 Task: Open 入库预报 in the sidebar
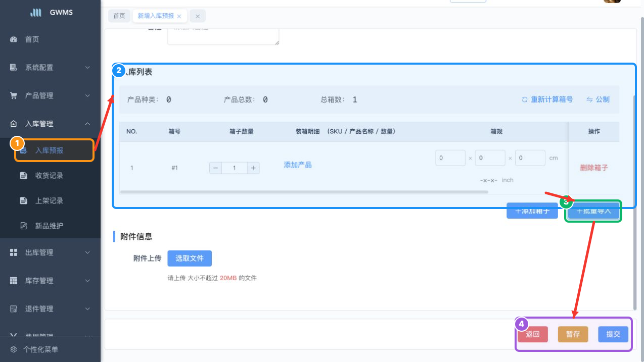tap(50, 150)
